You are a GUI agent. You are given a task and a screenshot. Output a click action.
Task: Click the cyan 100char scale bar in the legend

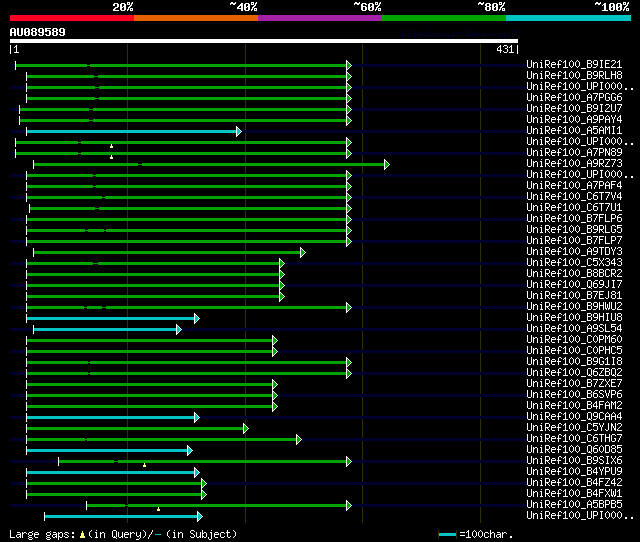447,534
